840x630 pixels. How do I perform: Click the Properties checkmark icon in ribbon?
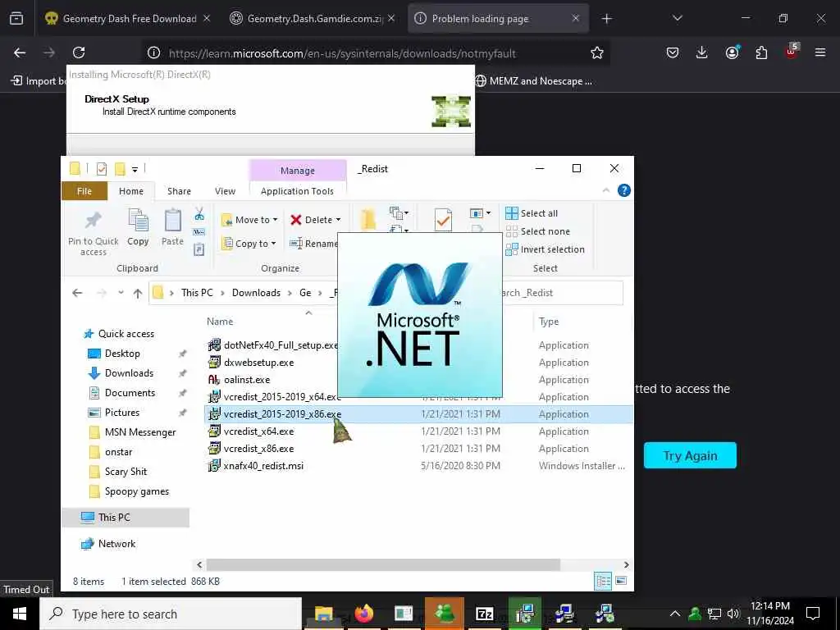[x=443, y=220]
